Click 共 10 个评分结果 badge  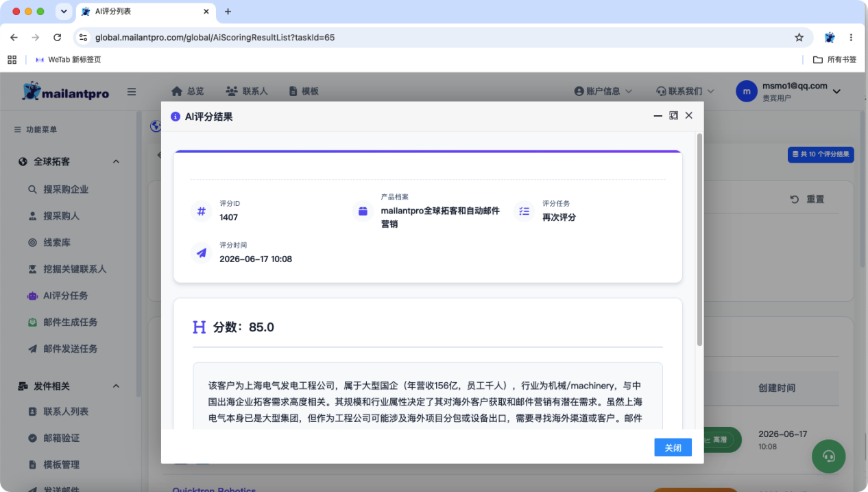(x=821, y=154)
